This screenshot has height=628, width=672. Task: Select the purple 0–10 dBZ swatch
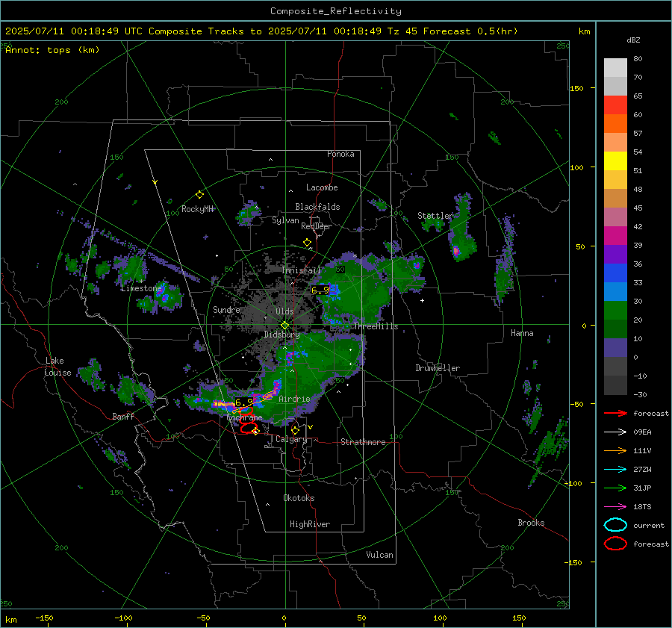pyautogui.click(x=615, y=348)
